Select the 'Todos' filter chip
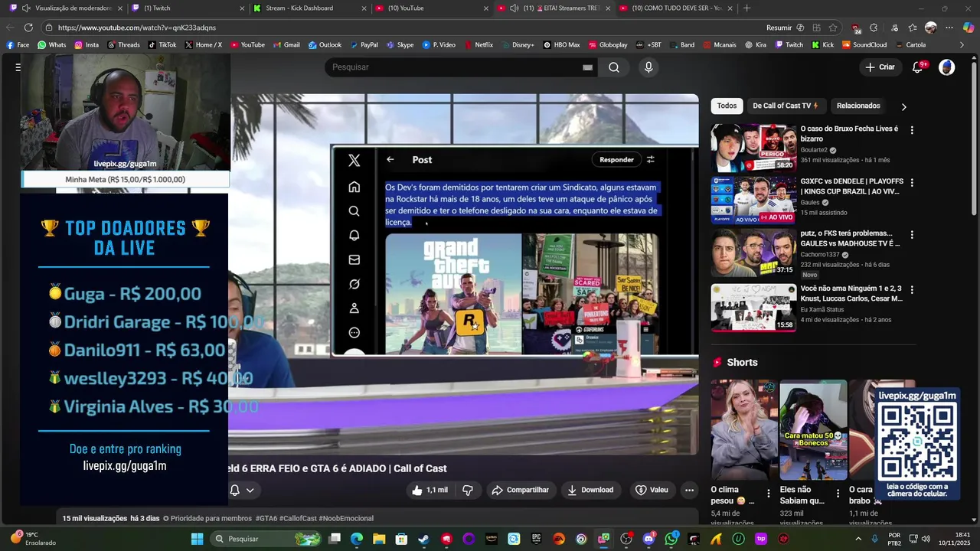 click(x=727, y=106)
